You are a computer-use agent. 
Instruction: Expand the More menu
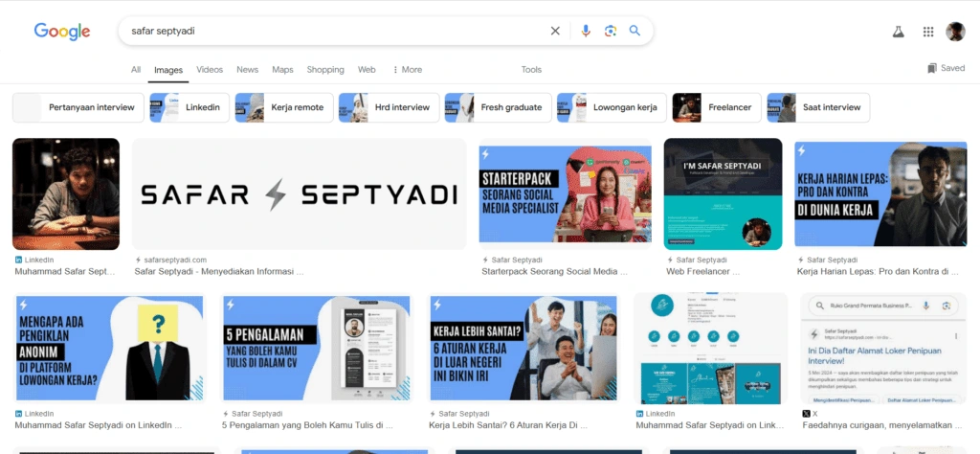(x=407, y=69)
